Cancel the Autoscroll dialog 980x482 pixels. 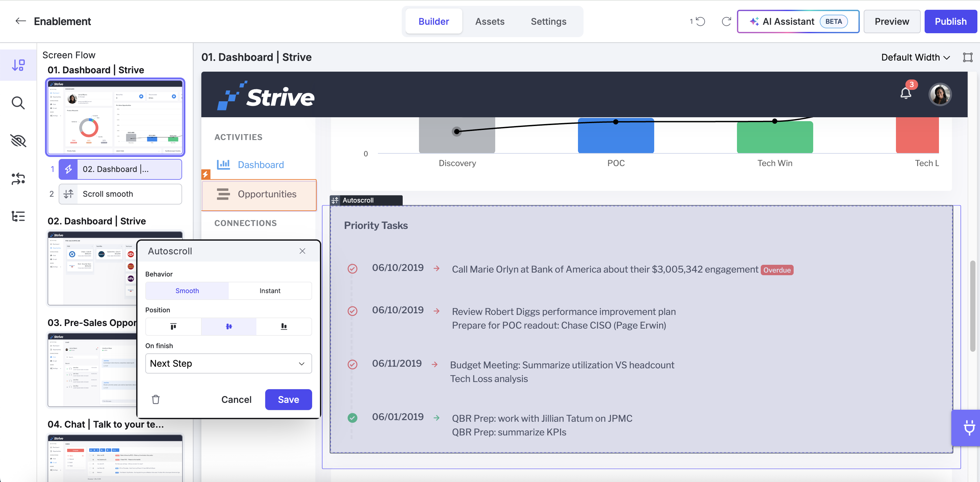click(x=236, y=400)
